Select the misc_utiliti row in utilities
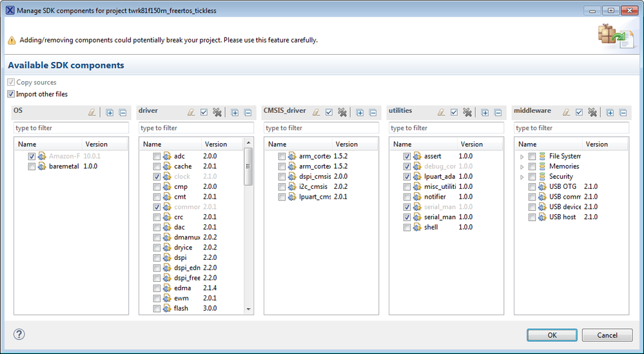 [x=440, y=186]
